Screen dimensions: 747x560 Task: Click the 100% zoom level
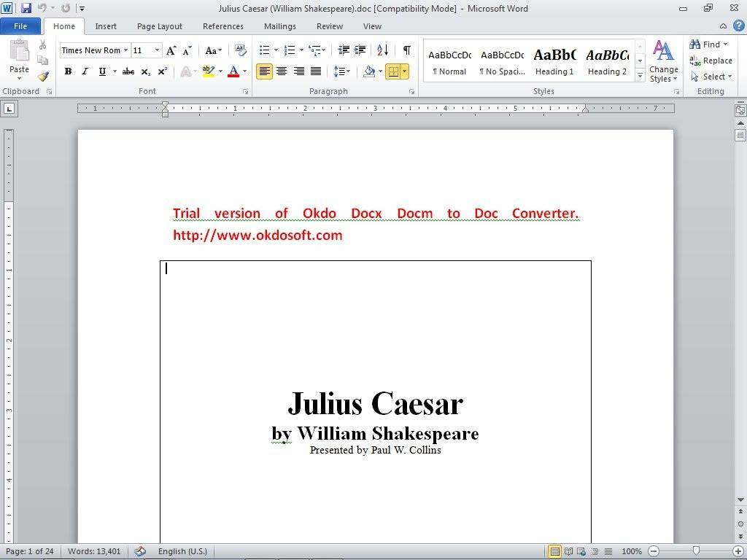tap(632, 551)
